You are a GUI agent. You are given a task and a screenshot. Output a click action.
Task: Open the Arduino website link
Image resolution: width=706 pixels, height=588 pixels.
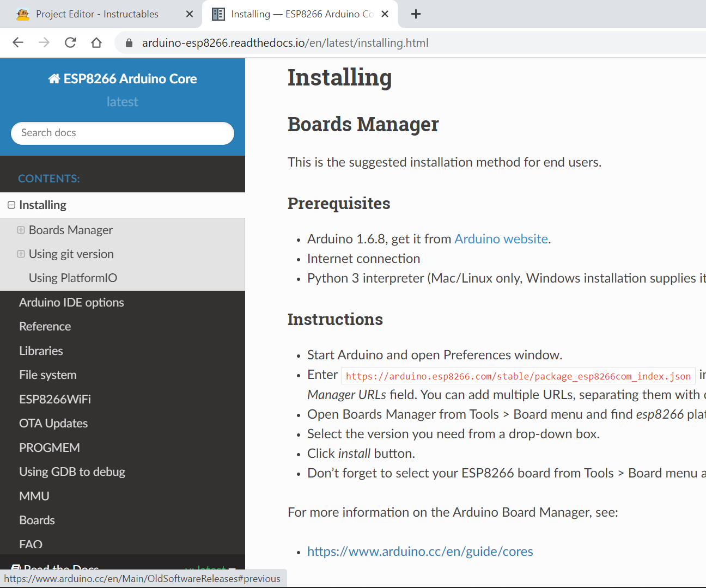[501, 239]
